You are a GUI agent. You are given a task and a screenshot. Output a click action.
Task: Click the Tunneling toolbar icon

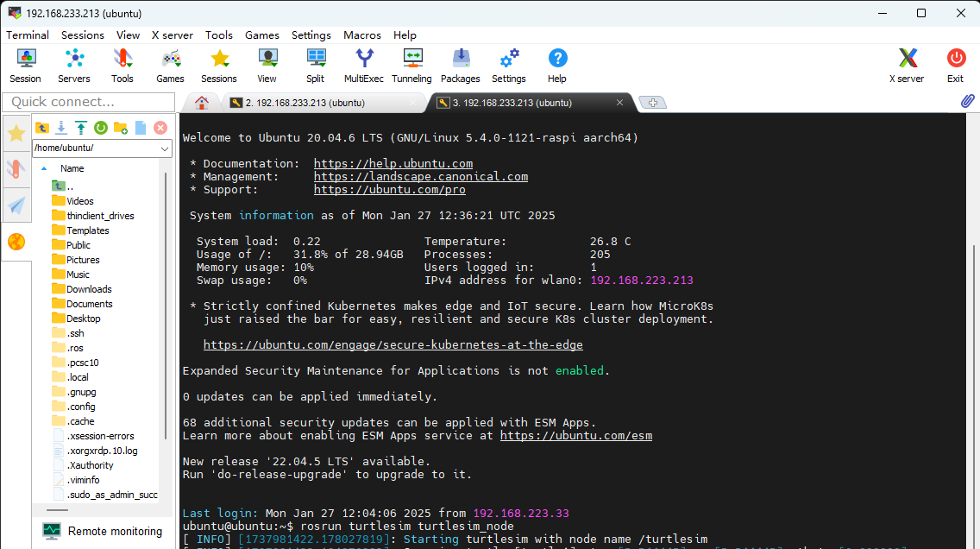(411, 65)
